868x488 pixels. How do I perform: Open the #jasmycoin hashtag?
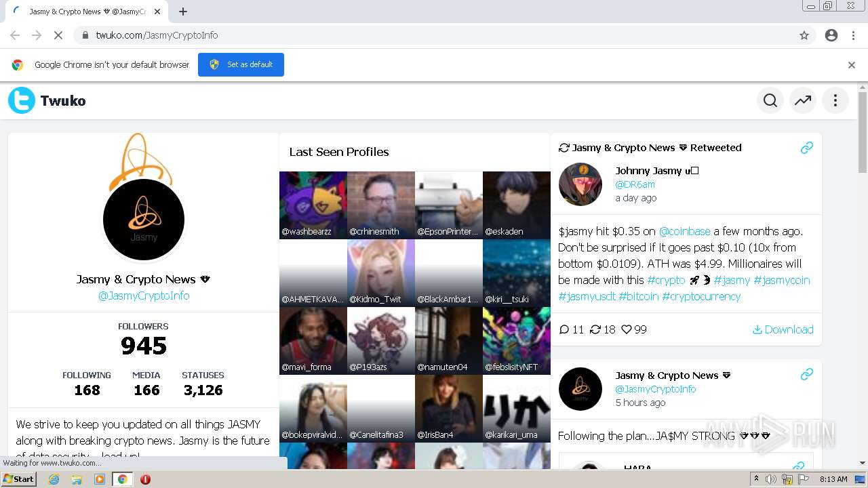pyautogui.click(x=781, y=280)
